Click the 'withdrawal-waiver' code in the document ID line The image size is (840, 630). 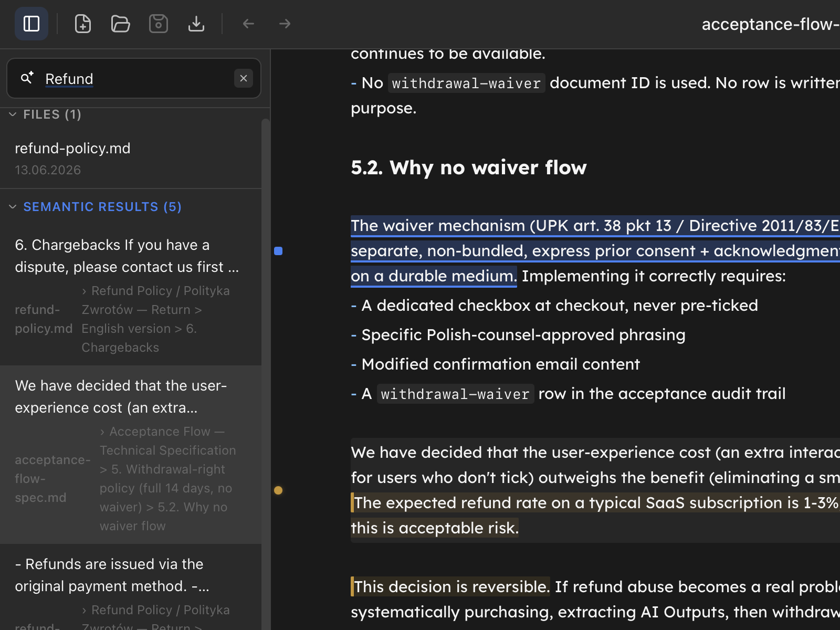[466, 83]
